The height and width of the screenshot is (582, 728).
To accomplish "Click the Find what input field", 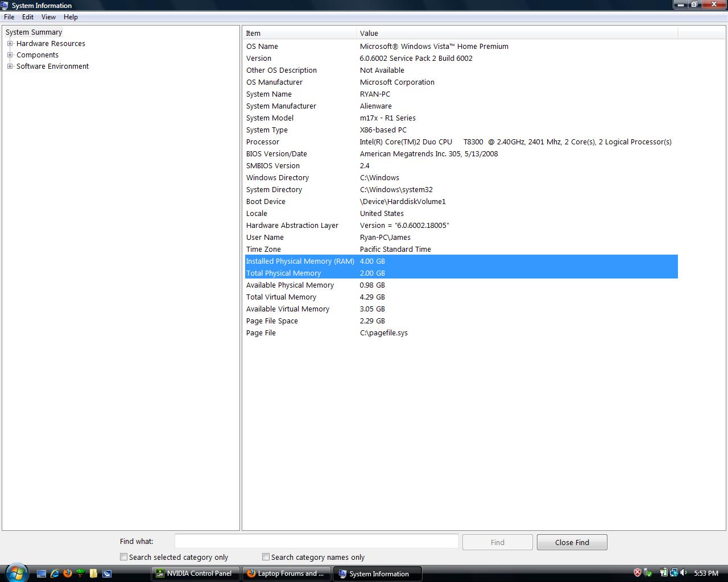I will coord(316,542).
